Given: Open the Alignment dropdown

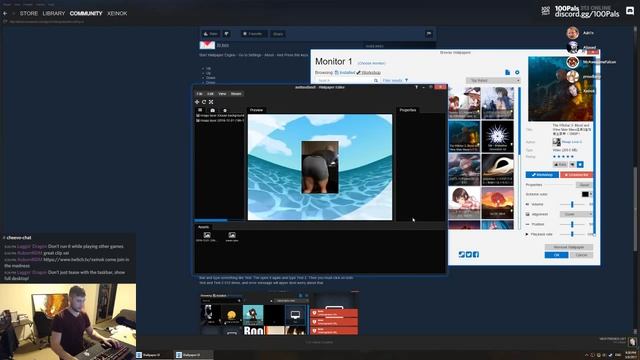Looking at the screenshot, I should tap(576, 214).
